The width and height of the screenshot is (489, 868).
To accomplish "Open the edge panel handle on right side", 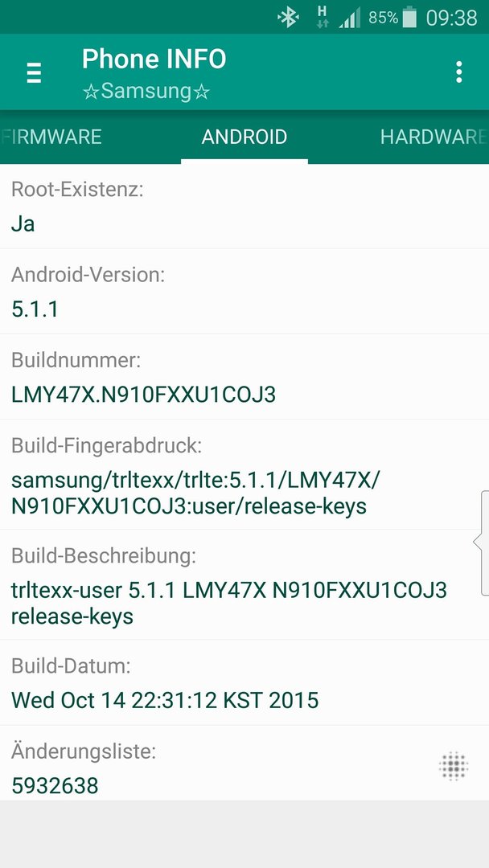I will [x=482, y=542].
